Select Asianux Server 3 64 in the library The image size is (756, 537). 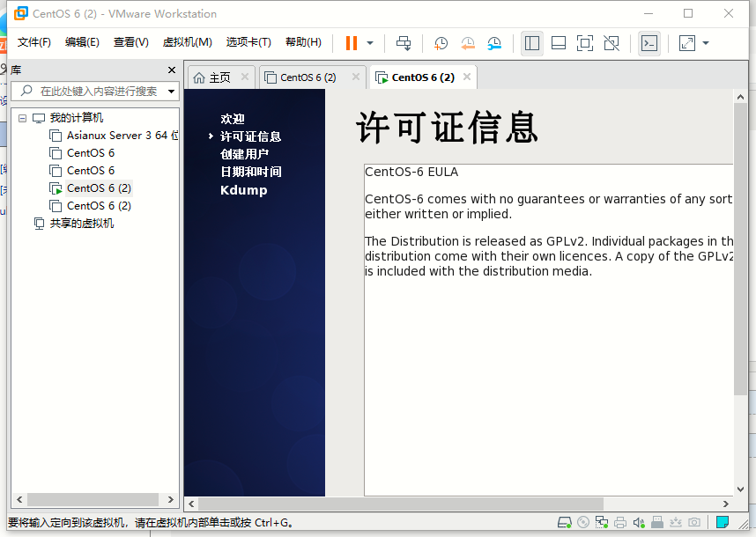click(x=122, y=136)
